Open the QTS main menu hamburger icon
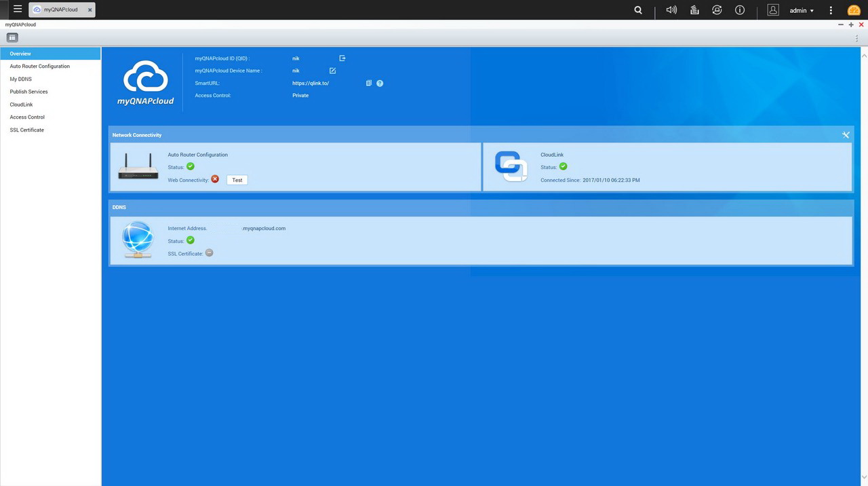Image resolution: width=868 pixels, height=486 pixels. [x=18, y=10]
